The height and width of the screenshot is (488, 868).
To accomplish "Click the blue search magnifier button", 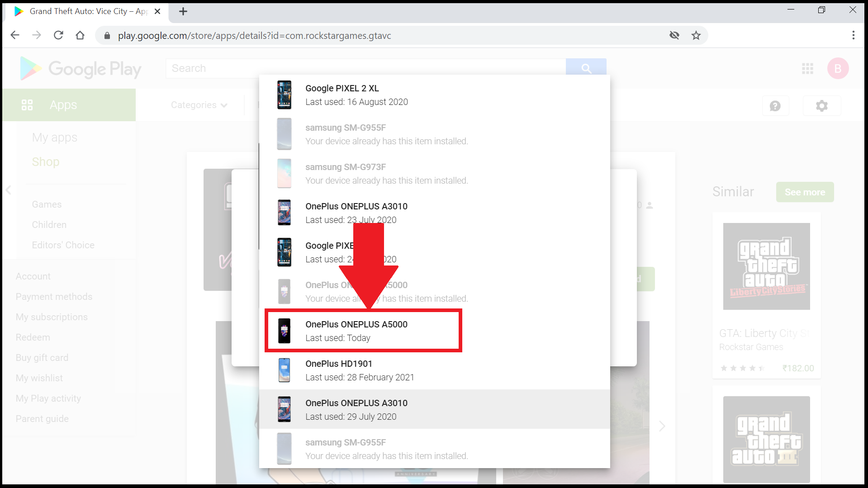I will 586,68.
